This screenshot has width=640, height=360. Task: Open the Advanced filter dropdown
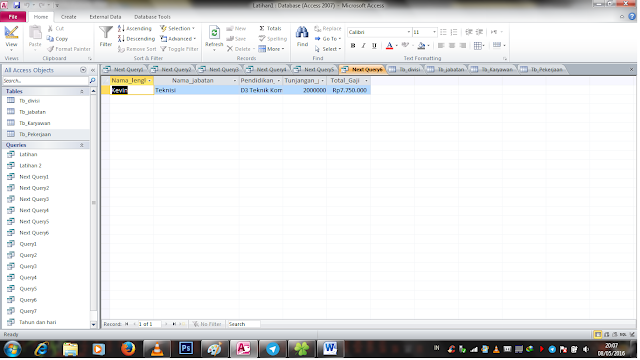pyautogui.click(x=178, y=39)
